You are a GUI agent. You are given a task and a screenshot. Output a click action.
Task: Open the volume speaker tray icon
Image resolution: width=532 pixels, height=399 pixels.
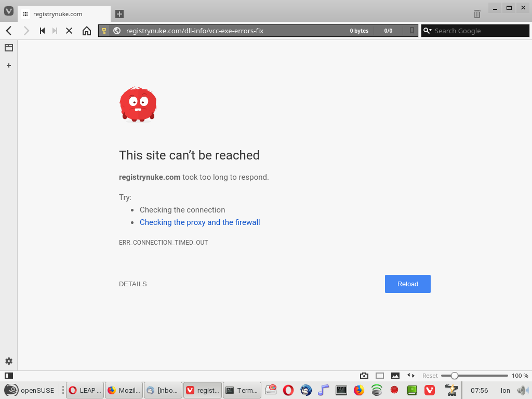coord(523,390)
